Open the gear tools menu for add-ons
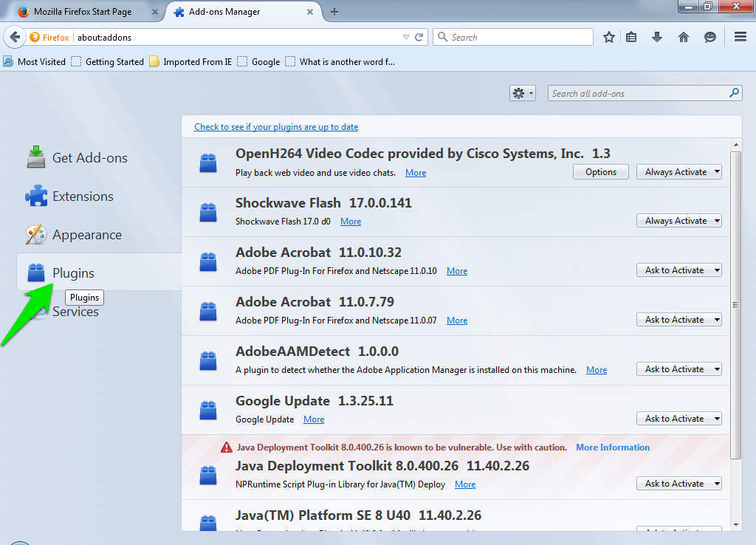 [x=522, y=93]
